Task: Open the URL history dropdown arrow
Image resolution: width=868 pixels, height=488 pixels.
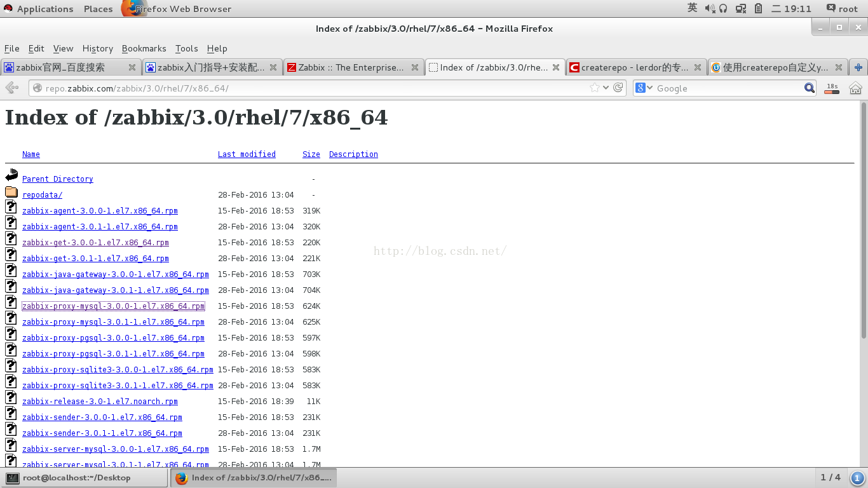Action: pos(606,88)
